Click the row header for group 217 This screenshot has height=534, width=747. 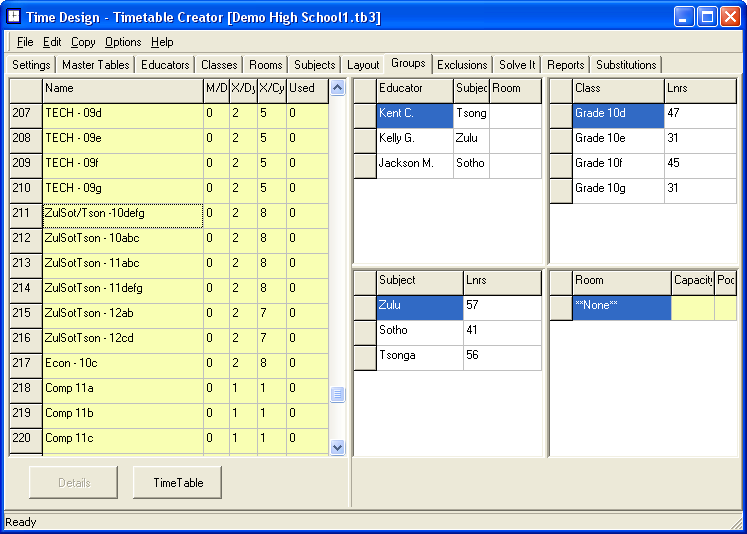point(25,363)
